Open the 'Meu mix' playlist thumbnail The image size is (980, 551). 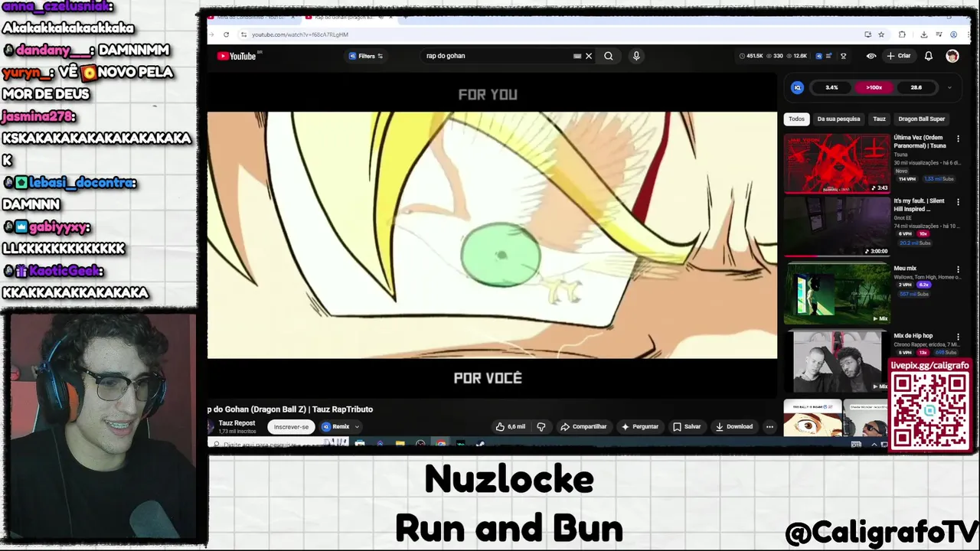(x=837, y=293)
